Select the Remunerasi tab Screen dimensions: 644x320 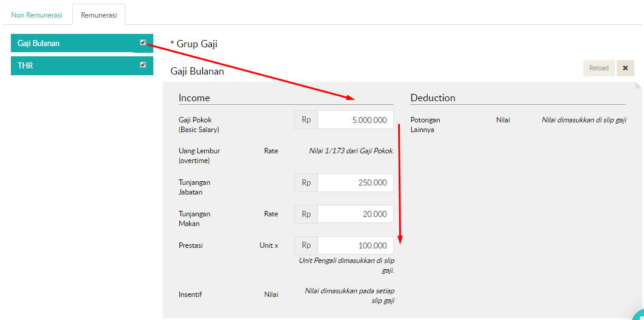point(99,15)
